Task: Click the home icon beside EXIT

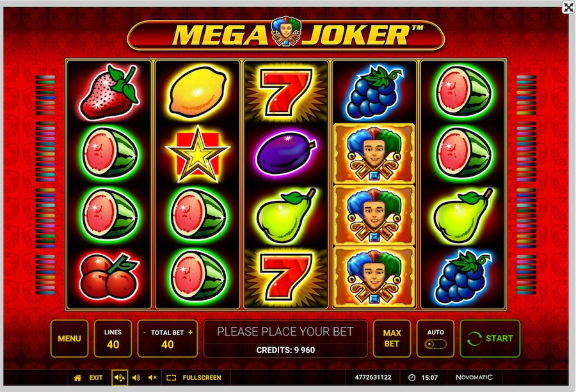Action: click(77, 378)
